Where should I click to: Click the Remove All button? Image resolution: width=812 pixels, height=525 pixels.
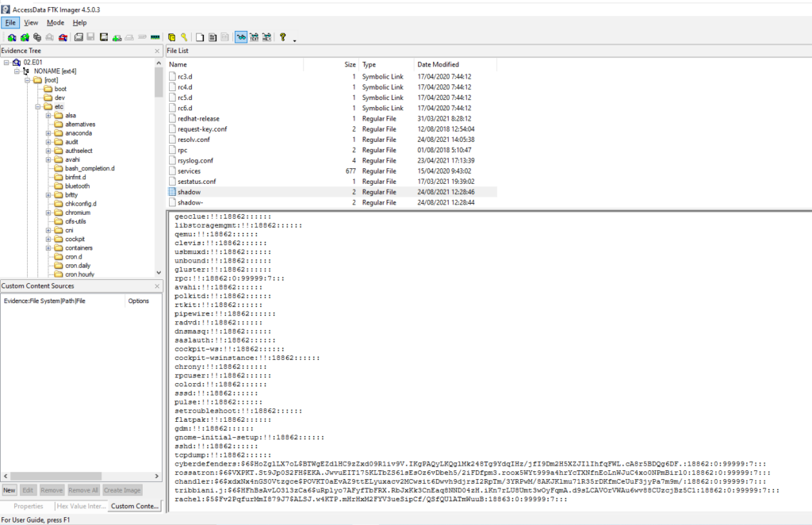(x=82, y=490)
